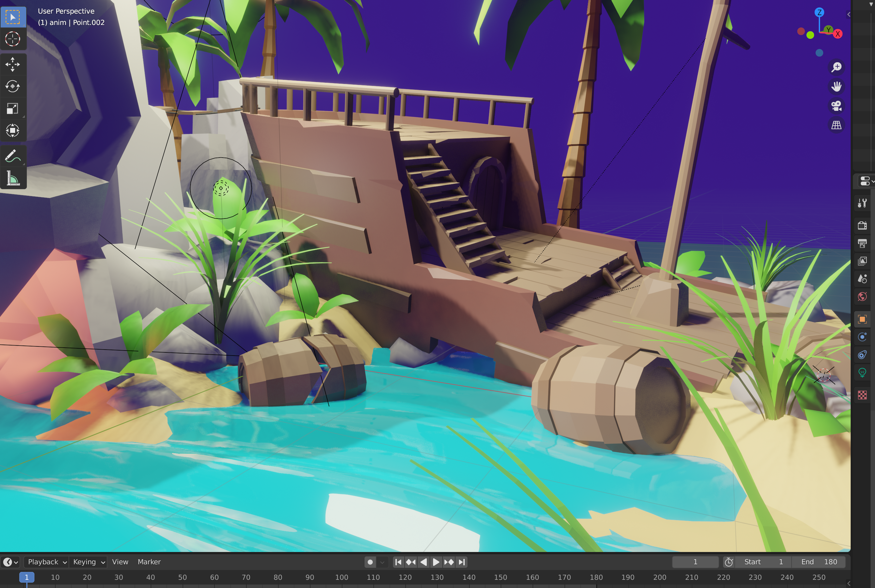This screenshot has height=588, width=875.
Task: Open the timeline Marker menu
Action: click(x=149, y=562)
